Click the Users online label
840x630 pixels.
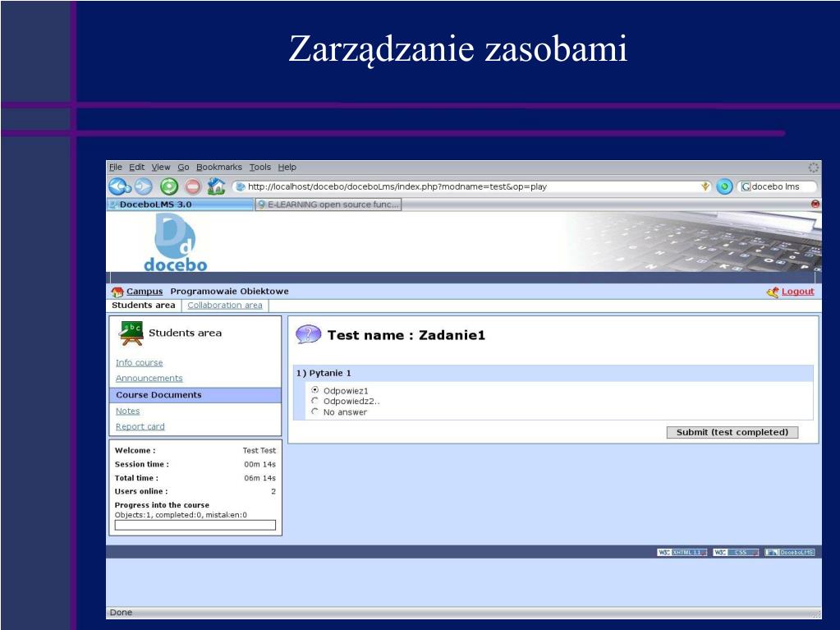pos(141,491)
